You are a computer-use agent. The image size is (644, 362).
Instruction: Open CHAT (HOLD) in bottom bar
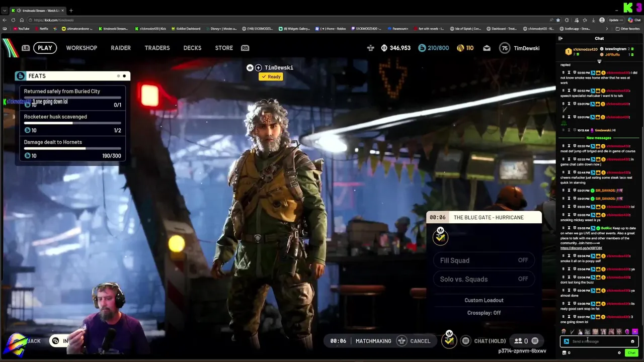pos(484,341)
